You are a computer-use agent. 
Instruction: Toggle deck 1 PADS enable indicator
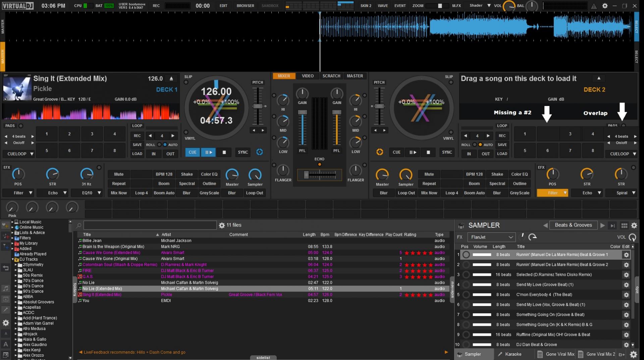21,126
